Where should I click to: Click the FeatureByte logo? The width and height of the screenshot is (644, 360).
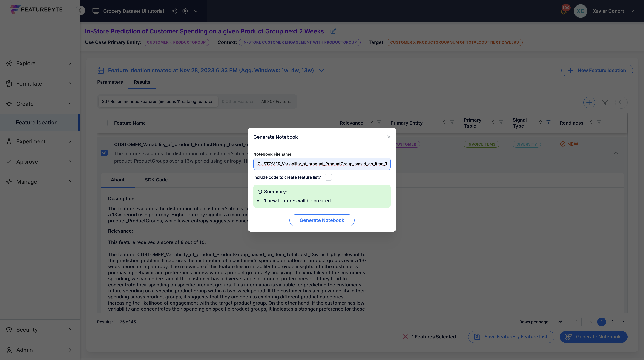36,10
